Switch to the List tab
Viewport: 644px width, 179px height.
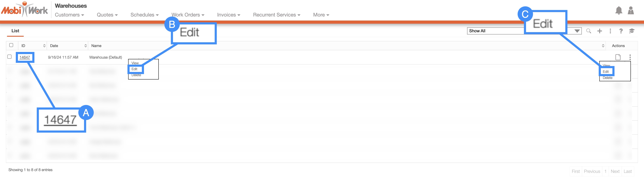(x=15, y=31)
